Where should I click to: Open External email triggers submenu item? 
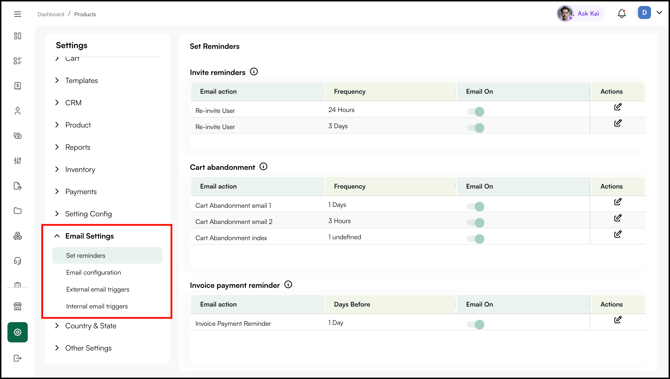point(97,289)
